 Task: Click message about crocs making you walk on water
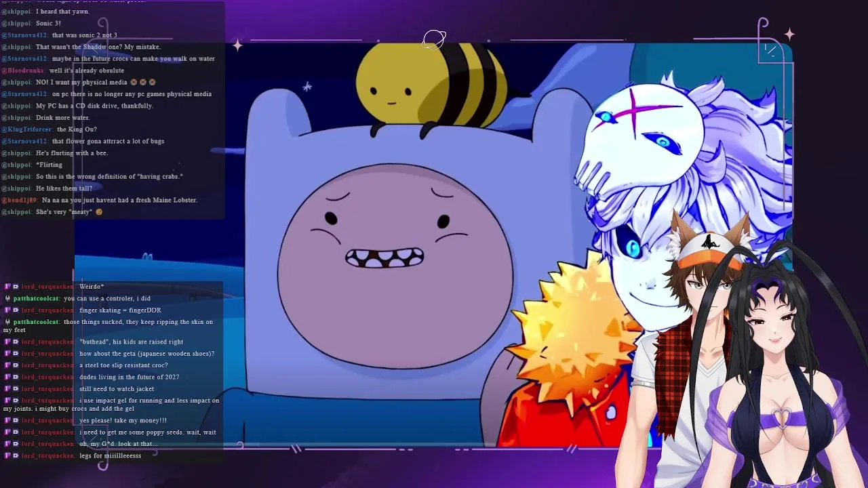point(133,59)
